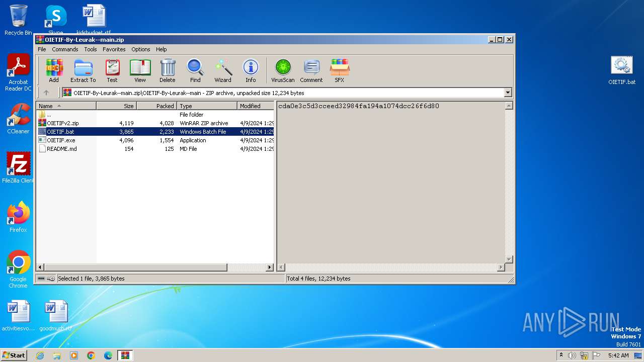Open the File menu
644x362 pixels.
[42, 49]
